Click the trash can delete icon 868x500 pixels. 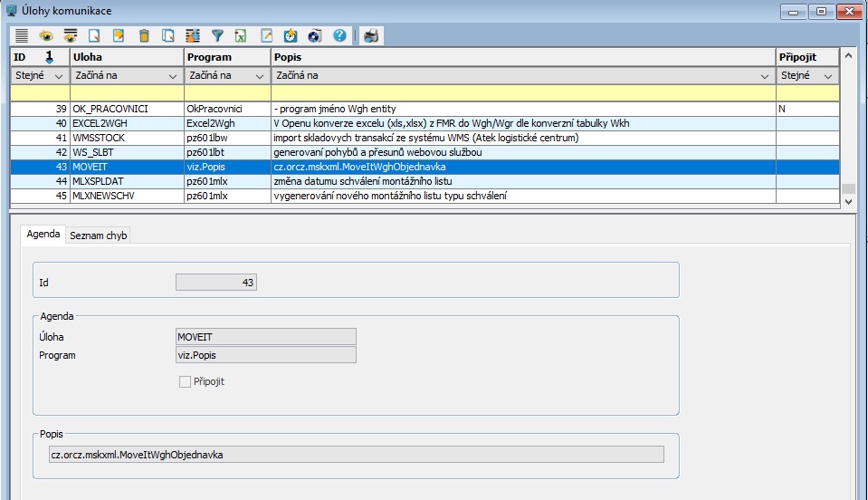[x=144, y=36]
